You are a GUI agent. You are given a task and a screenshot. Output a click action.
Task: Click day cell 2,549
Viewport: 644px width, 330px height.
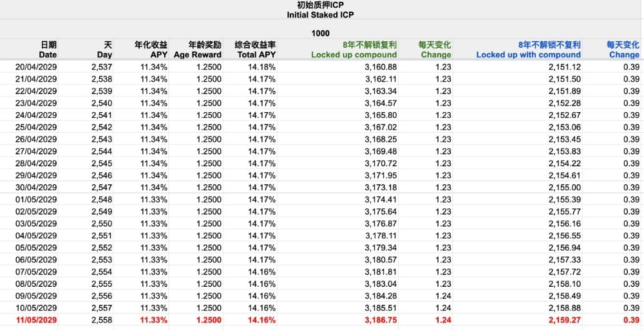(x=102, y=211)
